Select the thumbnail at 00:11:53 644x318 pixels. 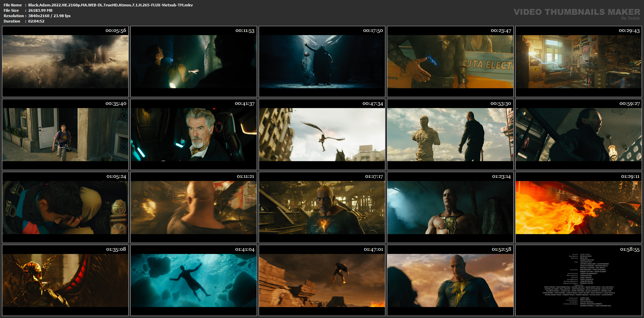(x=194, y=62)
